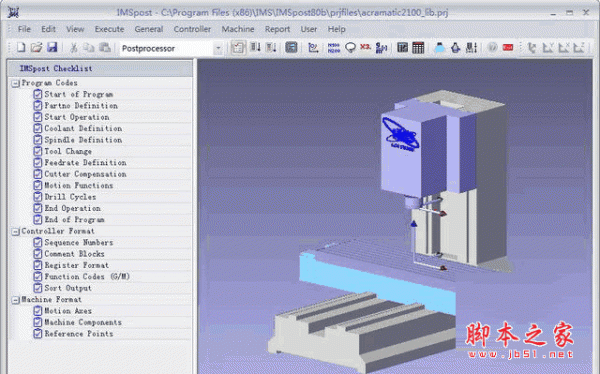Screen dimensions: 600x374
Task: Select the Reference Points checklist label
Action: pos(79,334)
